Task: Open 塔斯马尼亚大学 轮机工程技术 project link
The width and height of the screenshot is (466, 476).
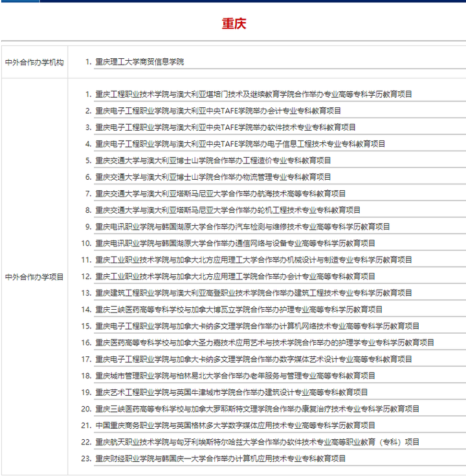Action: point(228,210)
